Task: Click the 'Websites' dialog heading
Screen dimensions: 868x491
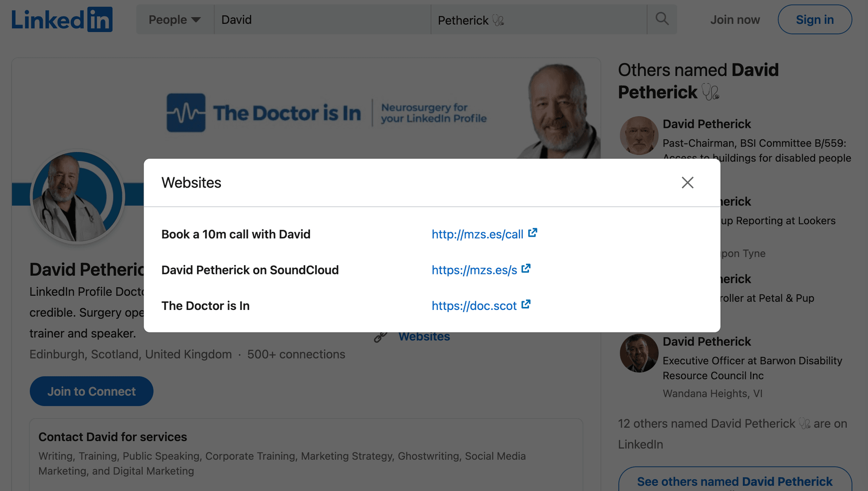Action: point(191,183)
